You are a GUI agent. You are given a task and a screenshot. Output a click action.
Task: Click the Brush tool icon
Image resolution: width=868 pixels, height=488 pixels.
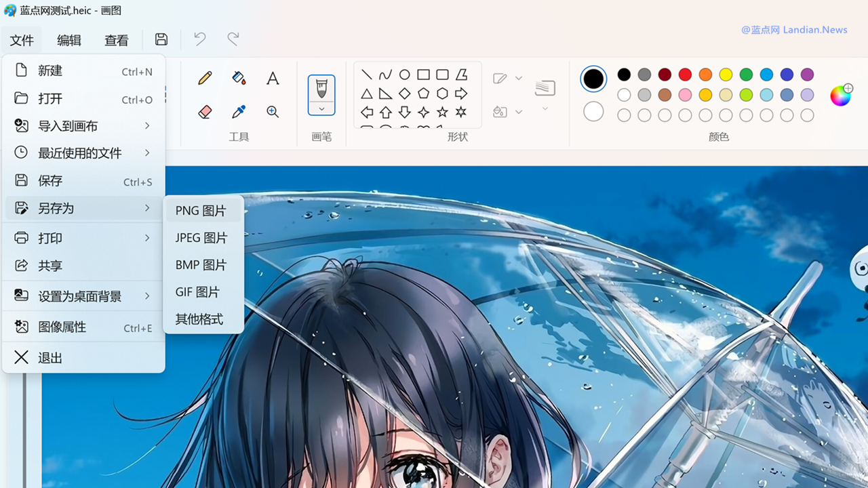pyautogui.click(x=321, y=88)
